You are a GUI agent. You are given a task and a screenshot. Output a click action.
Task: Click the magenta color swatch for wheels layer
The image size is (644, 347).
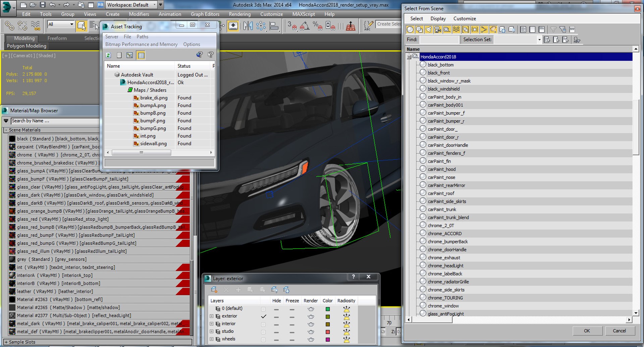click(328, 340)
